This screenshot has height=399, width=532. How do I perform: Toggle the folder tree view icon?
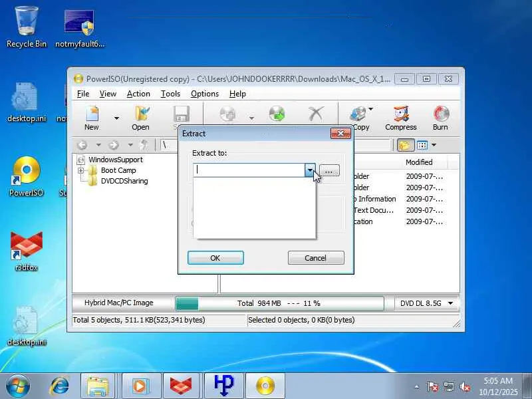(x=406, y=145)
